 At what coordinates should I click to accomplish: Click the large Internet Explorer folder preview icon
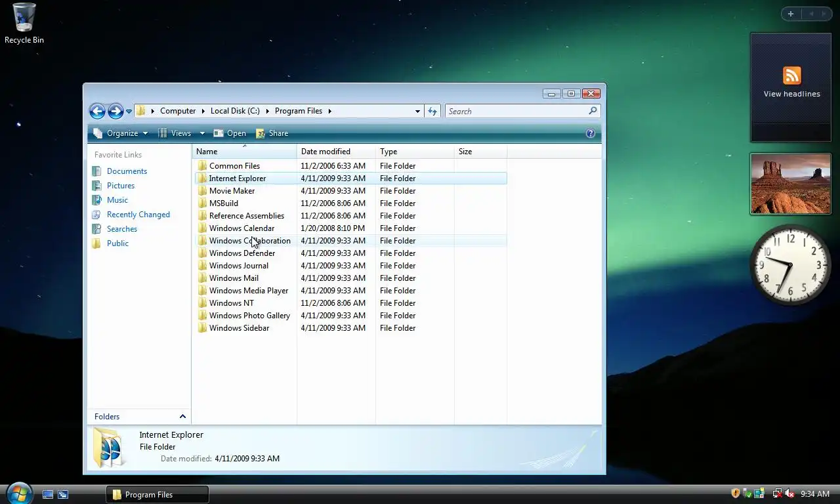[108, 448]
